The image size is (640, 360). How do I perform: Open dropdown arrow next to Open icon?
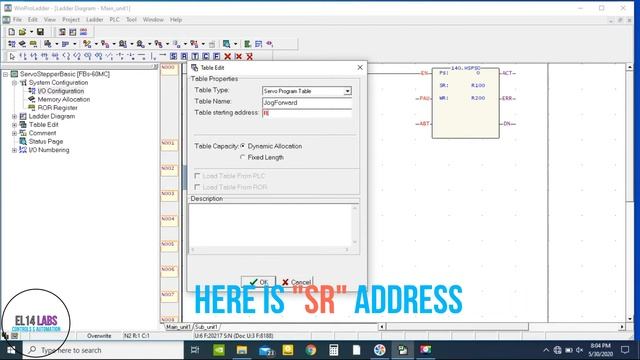click(31, 32)
